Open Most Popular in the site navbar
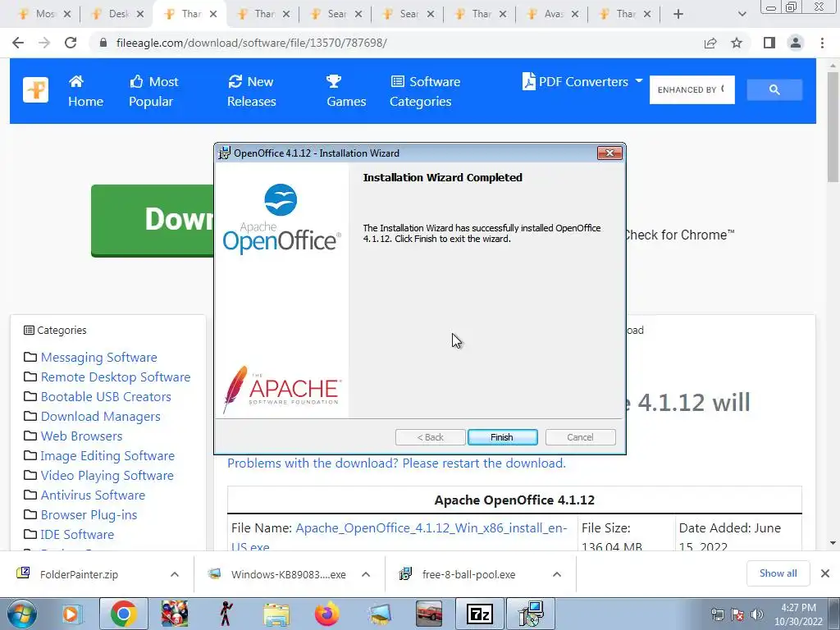Screen dimensions: 840x630 click(x=153, y=91)
